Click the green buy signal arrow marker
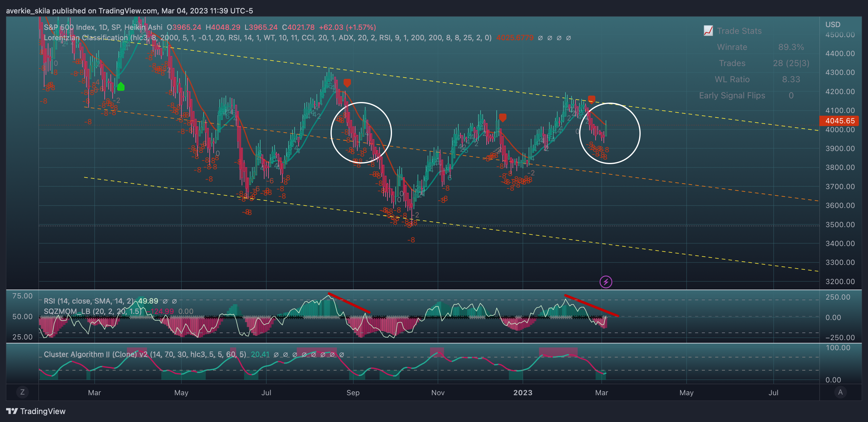Image resolution: width=868 pixels, height=422 pixels. coord(121,87)
